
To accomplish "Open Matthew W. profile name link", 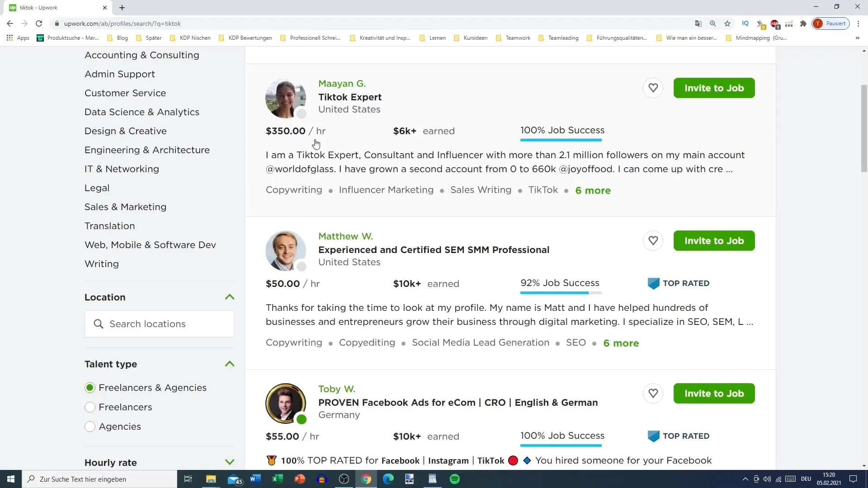I will pos(345,236).
